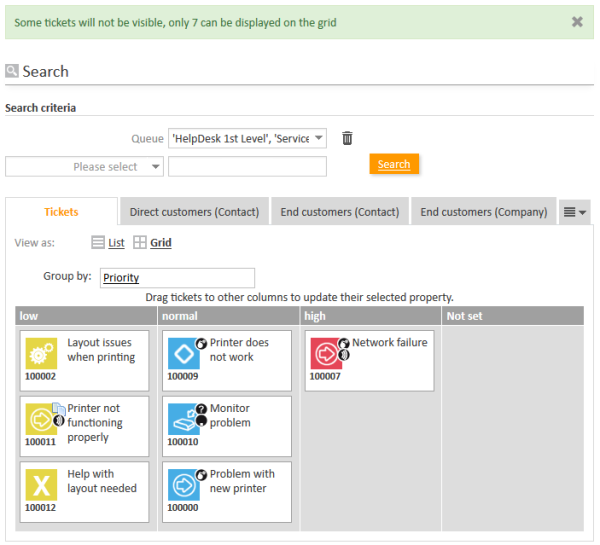Click the empty search criteria text field
600x545 pixels.
(x=247, y=167)
